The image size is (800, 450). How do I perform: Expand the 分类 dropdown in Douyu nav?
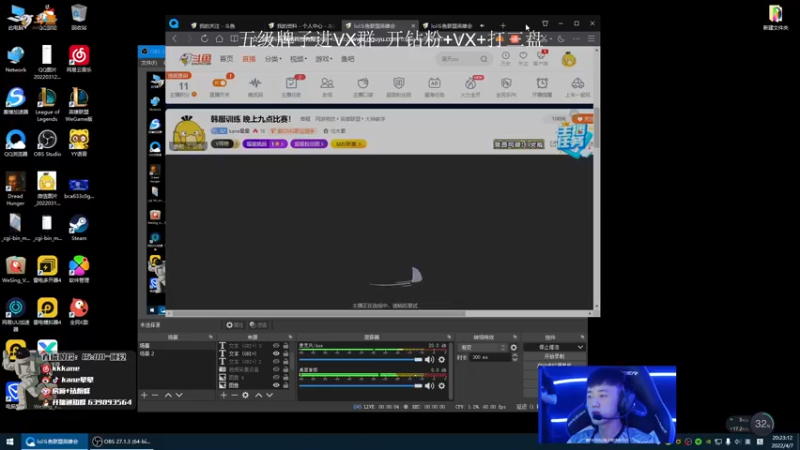click(273, 59)
